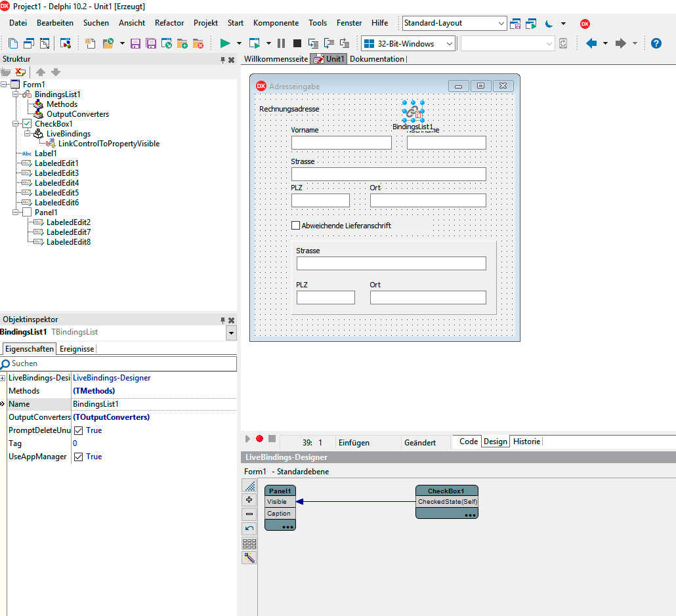Close the Struktur panel

click(x=232, y=60)
